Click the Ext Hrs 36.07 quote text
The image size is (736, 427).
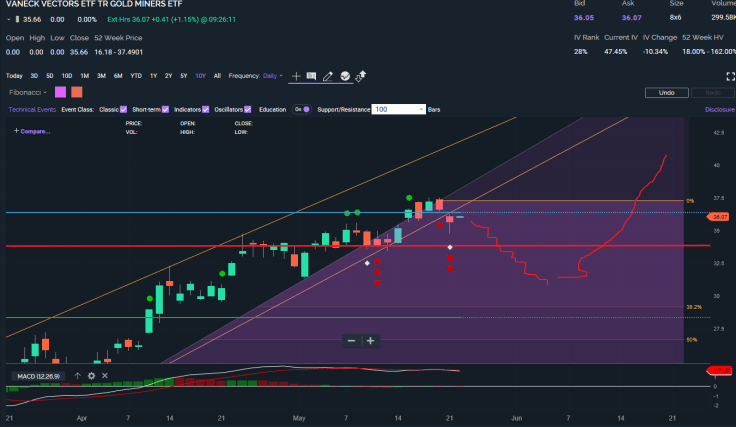point(171,20)
